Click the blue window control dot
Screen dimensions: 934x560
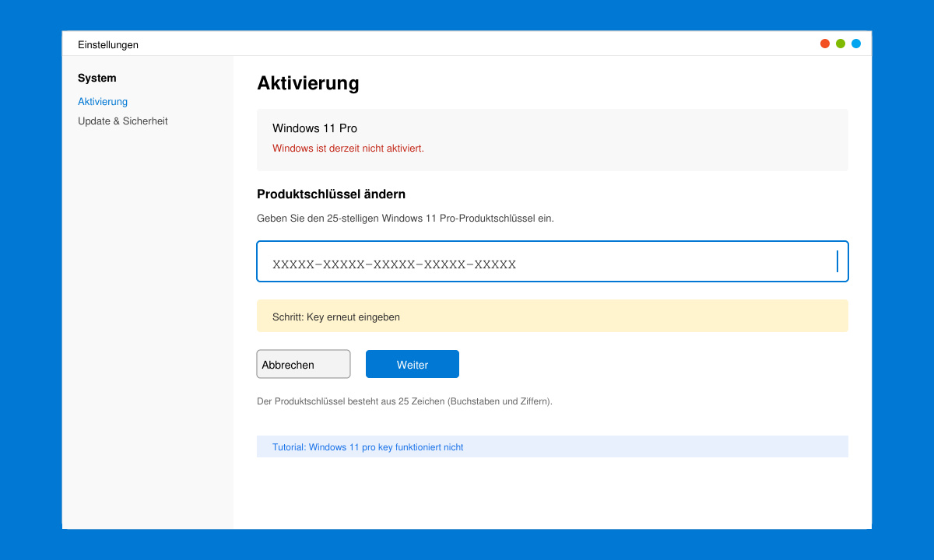(x=856, y=44)
